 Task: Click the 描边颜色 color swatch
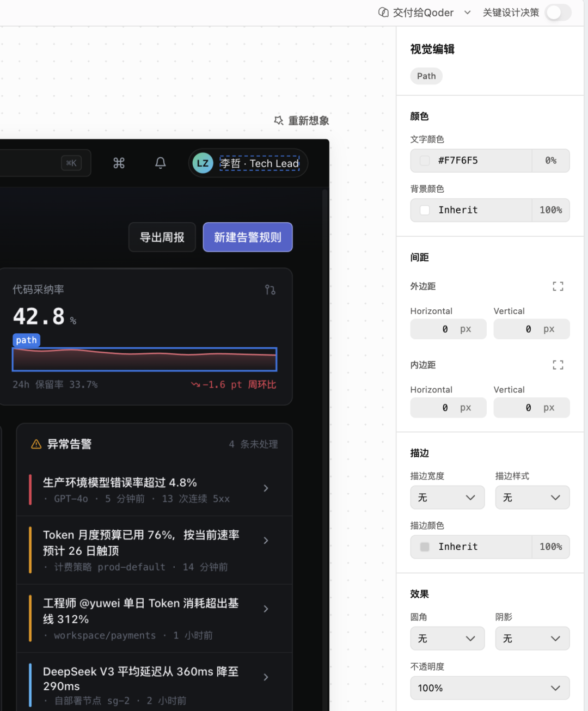pos(425,547)
